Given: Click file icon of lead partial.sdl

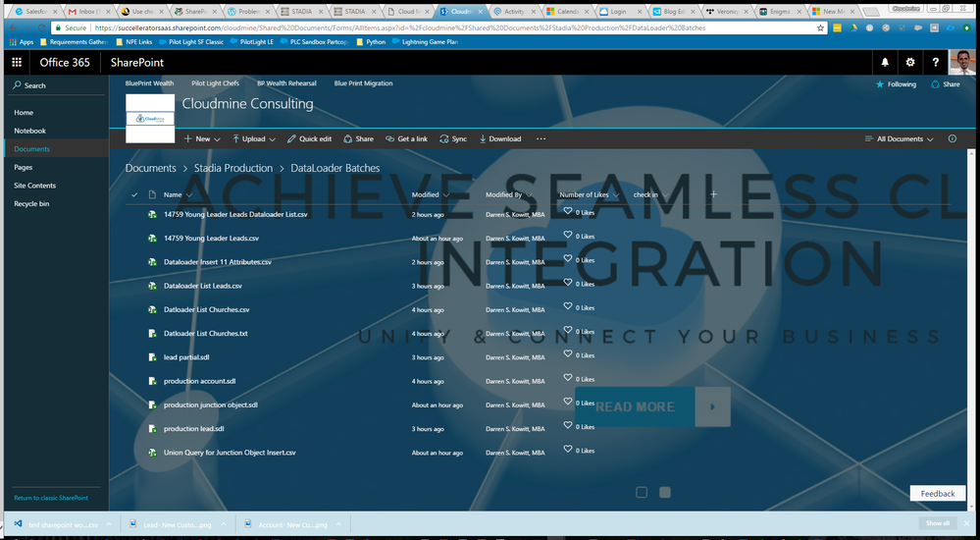Looking at the screenshot, I should point(152,357).
